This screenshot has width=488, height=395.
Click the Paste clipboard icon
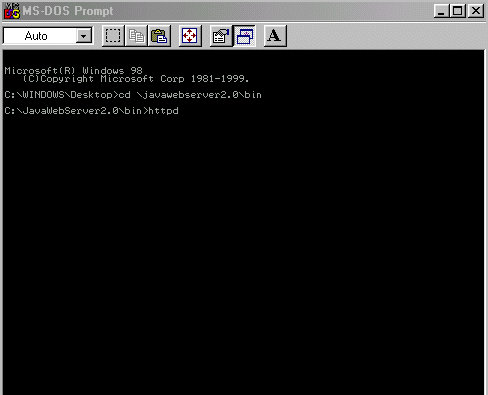[x=159, y=36]
